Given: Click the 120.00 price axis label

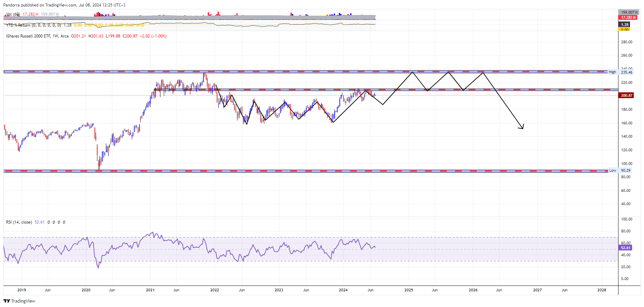Looking at the screenshot, I should [627, 150].
